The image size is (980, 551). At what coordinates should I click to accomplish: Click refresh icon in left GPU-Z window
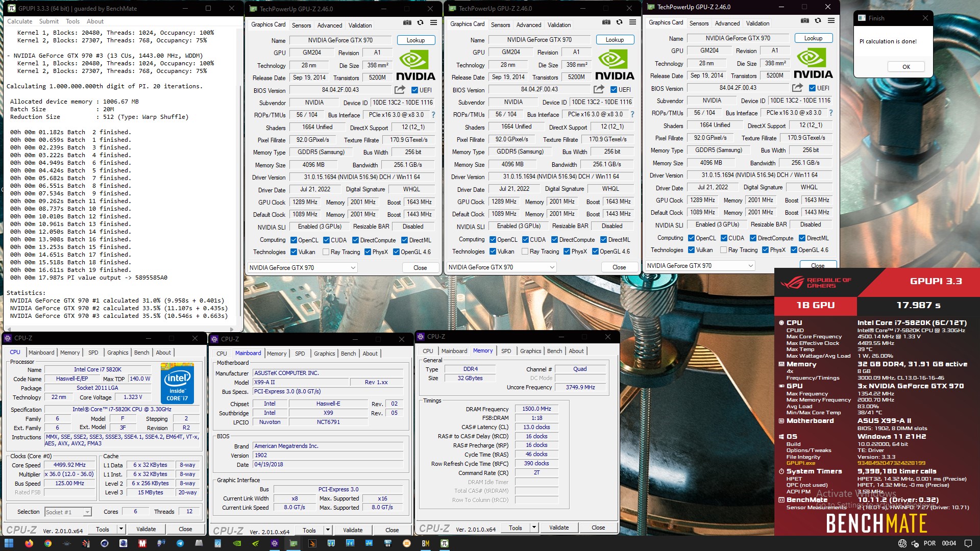[x=420, y=22]
